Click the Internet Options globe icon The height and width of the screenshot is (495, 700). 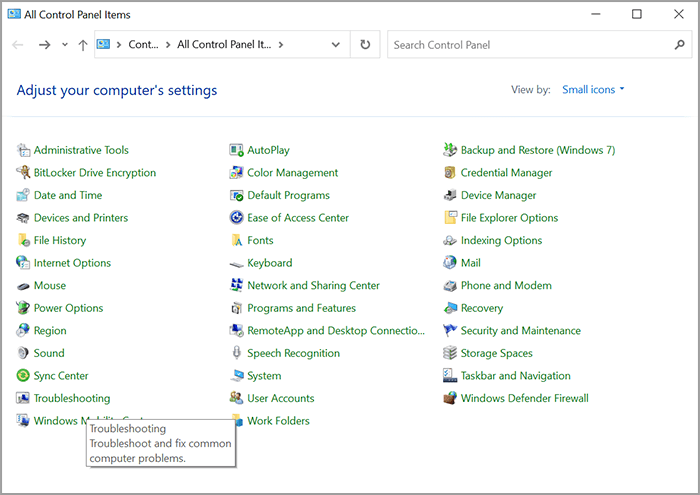23,263
